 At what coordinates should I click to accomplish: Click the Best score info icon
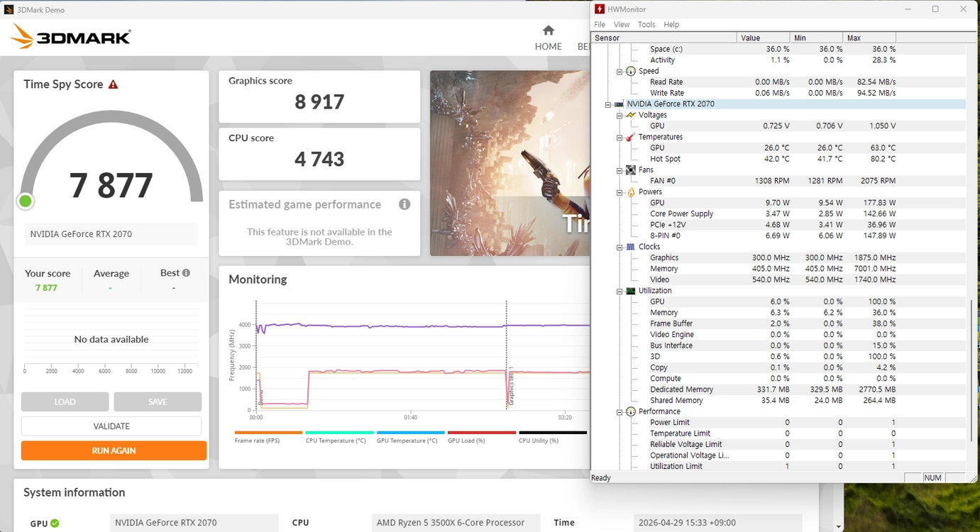pyautogui.click(x=186, y=273)
